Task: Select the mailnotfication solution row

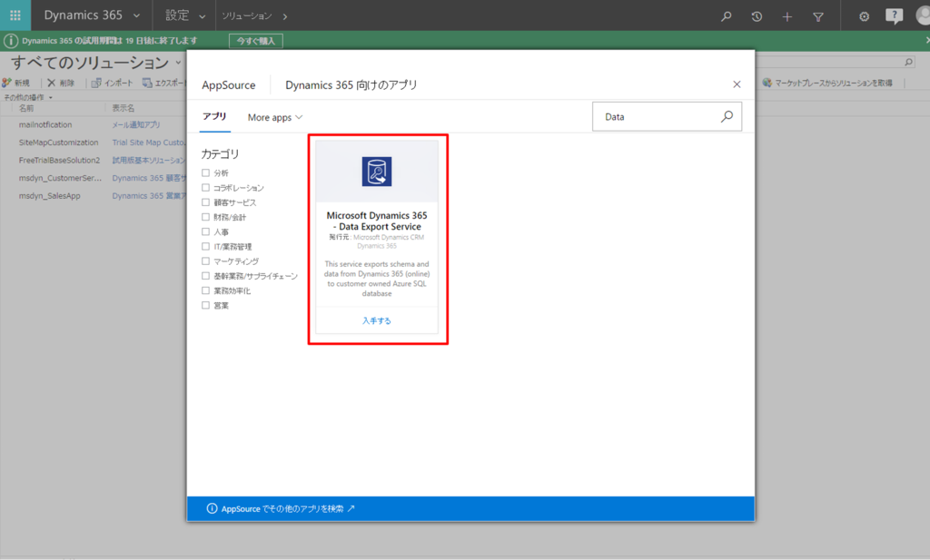Action: point(45,124)
